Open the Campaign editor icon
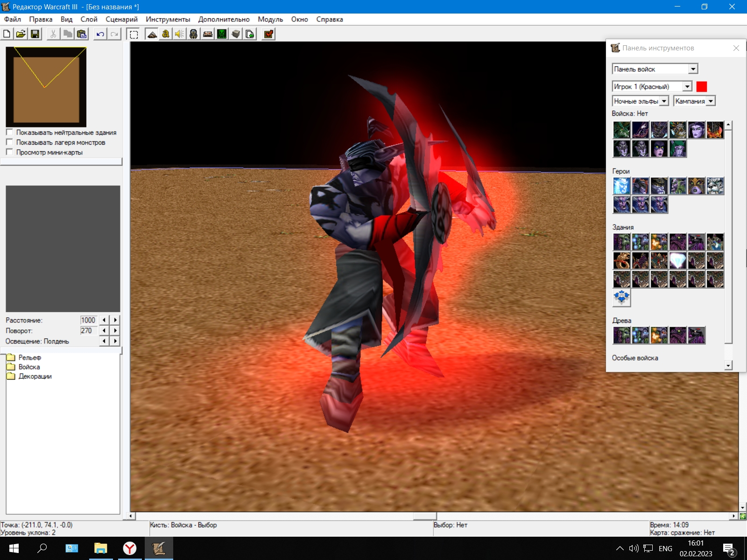This screenshot has height=560, width=747. (x=208, y=34)
